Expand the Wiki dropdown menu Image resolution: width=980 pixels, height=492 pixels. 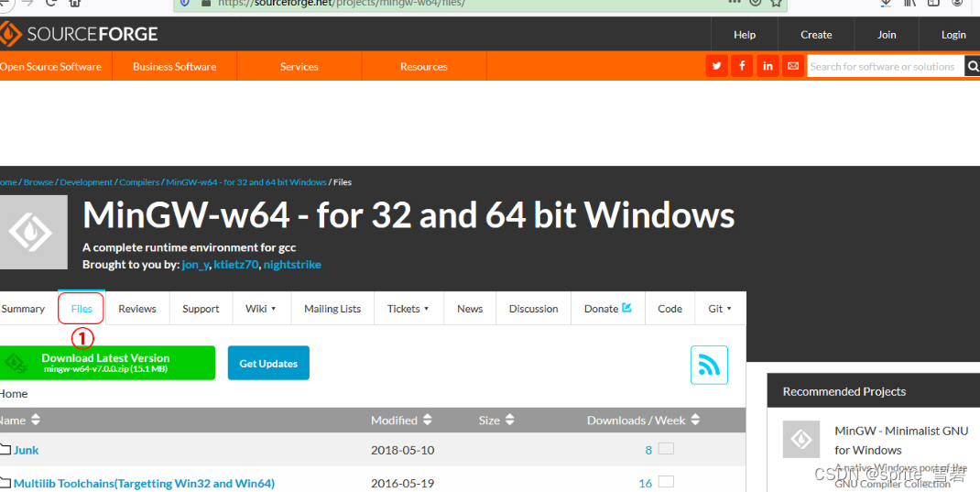pyautogui.click(x=261, y=308)
